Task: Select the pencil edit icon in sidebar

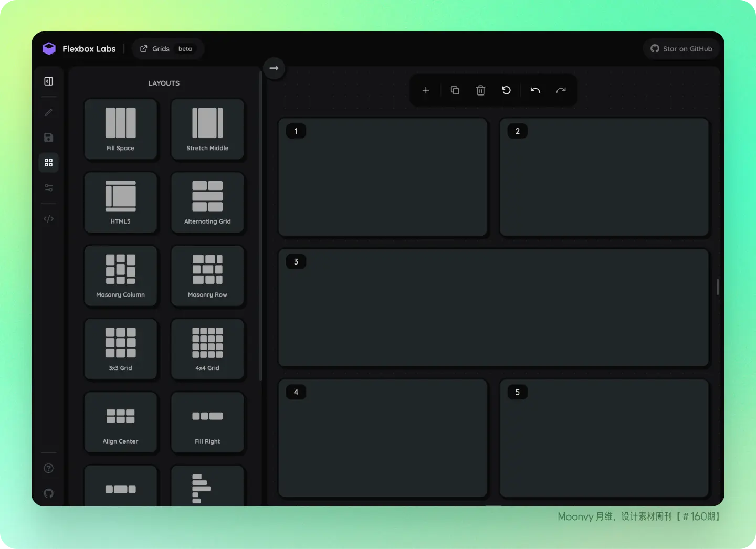Action: [x=49, y=112]
